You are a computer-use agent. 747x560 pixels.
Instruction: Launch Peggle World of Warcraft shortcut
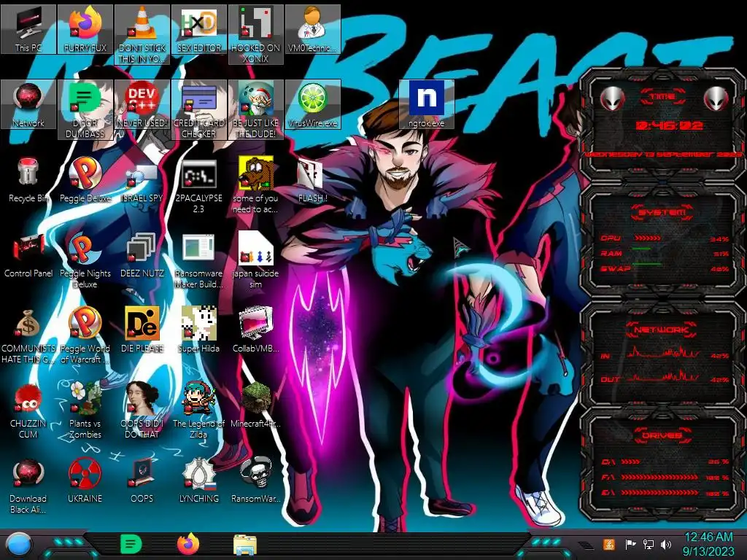click(x=85, y=335)
